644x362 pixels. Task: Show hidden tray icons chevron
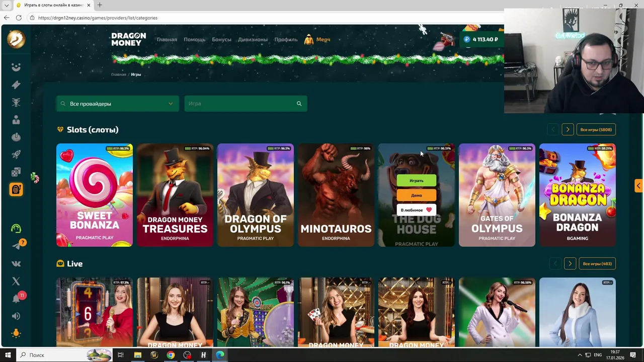click(x=580, y=355)
